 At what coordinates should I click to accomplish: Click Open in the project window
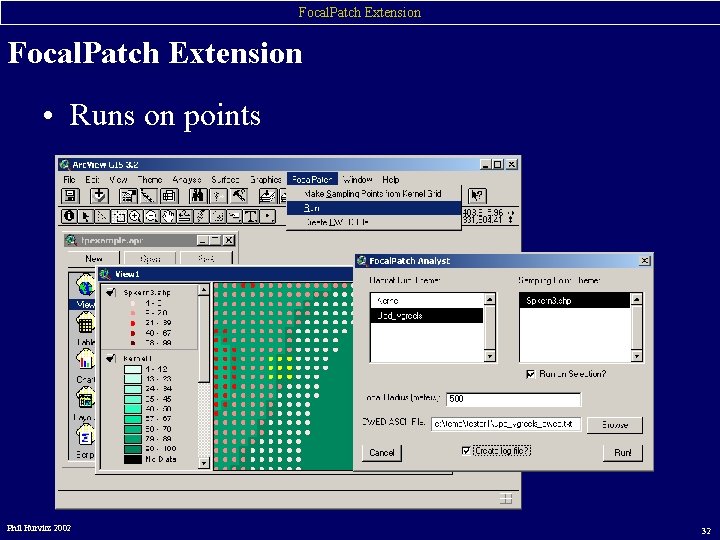150,259
